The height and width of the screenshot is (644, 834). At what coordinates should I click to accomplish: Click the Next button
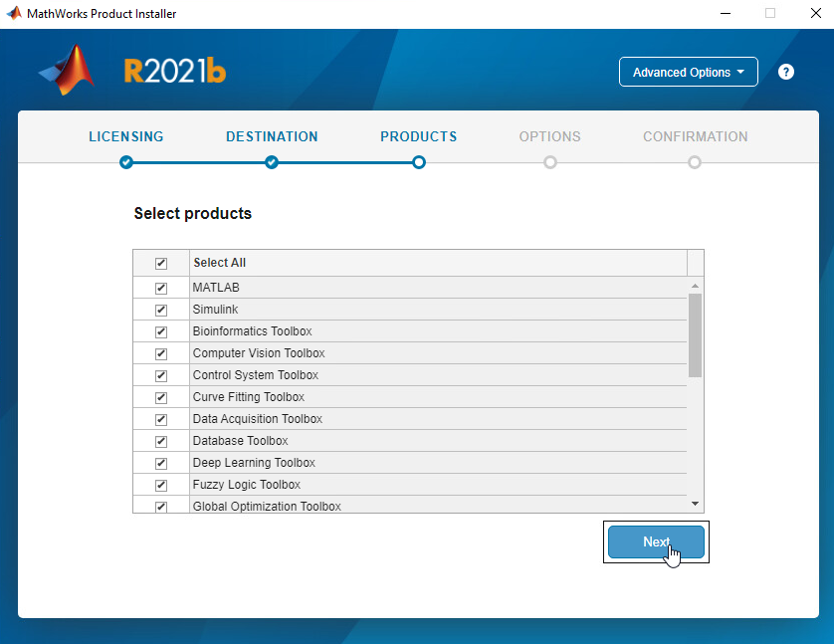656,541
